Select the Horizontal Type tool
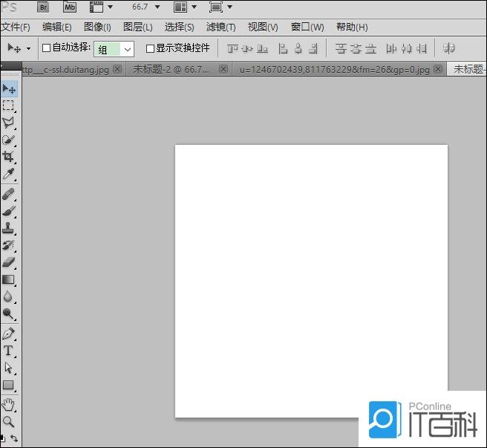Viewport: 487px width, 448px height. tap(9, 351)
